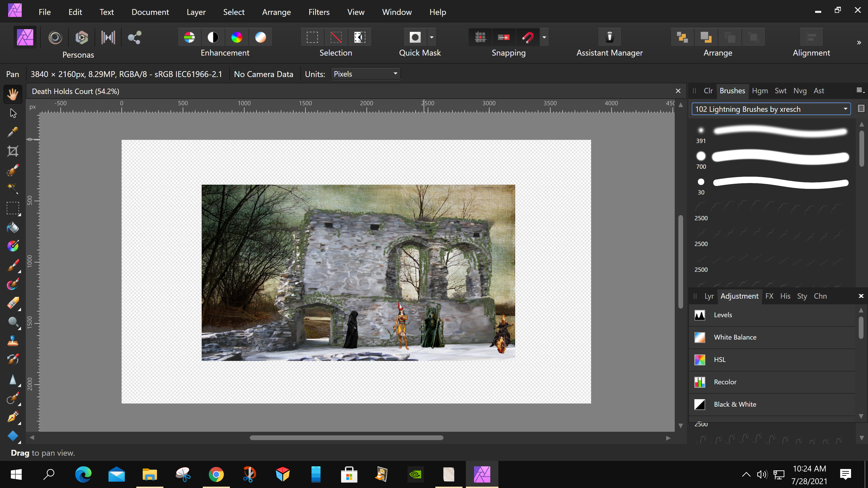Switch to the Lyr layers tab
The width and height of the screenshot is (868, 488).
709,296
